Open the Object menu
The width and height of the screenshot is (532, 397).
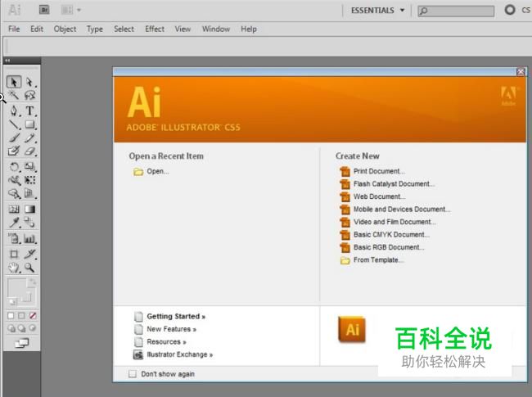point(65,29)
